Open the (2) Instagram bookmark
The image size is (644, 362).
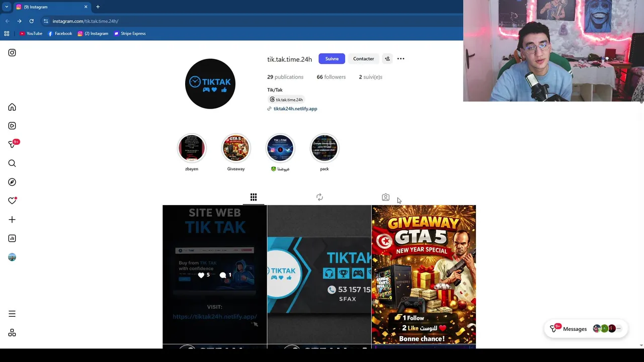(93, 34)
